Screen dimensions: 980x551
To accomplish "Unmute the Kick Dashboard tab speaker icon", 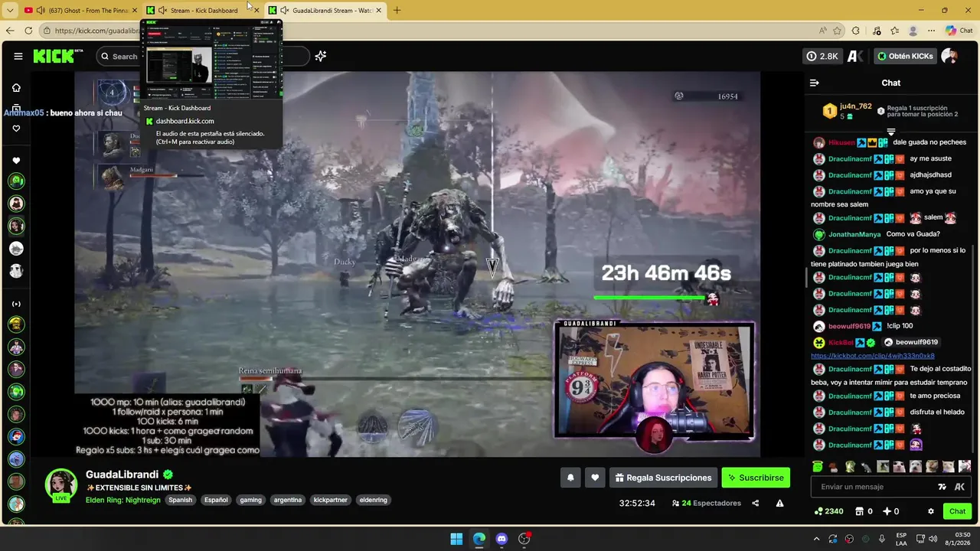I will (x=162, y=11).
